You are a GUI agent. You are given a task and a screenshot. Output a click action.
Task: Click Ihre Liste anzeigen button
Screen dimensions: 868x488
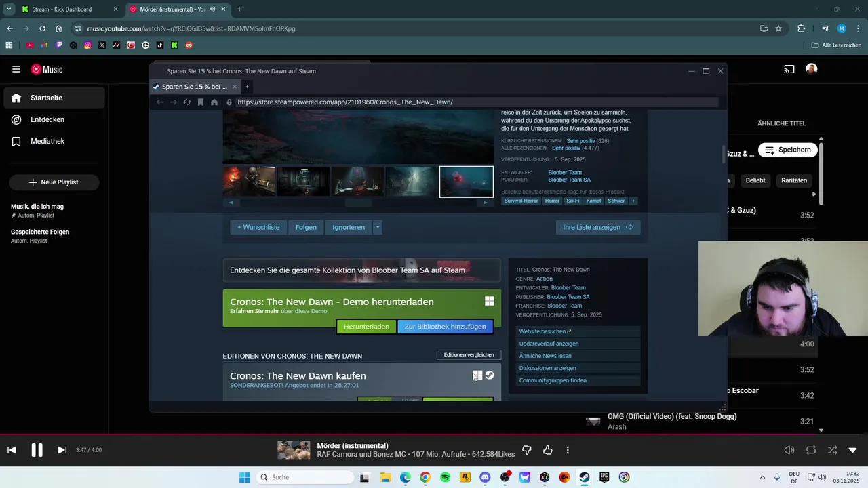click(598, 227)
